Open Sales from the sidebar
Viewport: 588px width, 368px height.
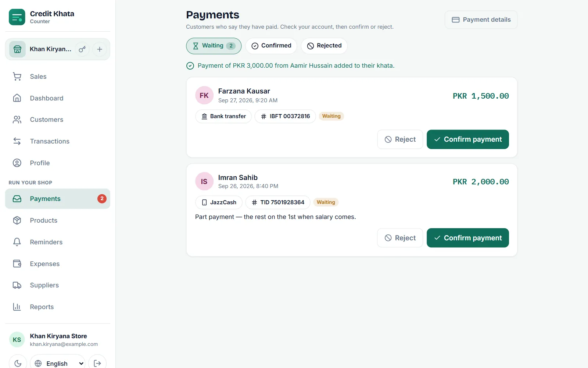point(58,77)
